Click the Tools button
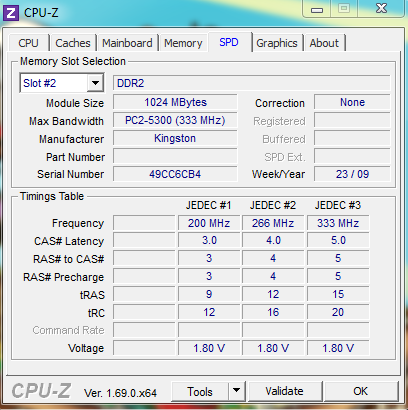The width and height of the screenshot is (408, 410). 200,391
